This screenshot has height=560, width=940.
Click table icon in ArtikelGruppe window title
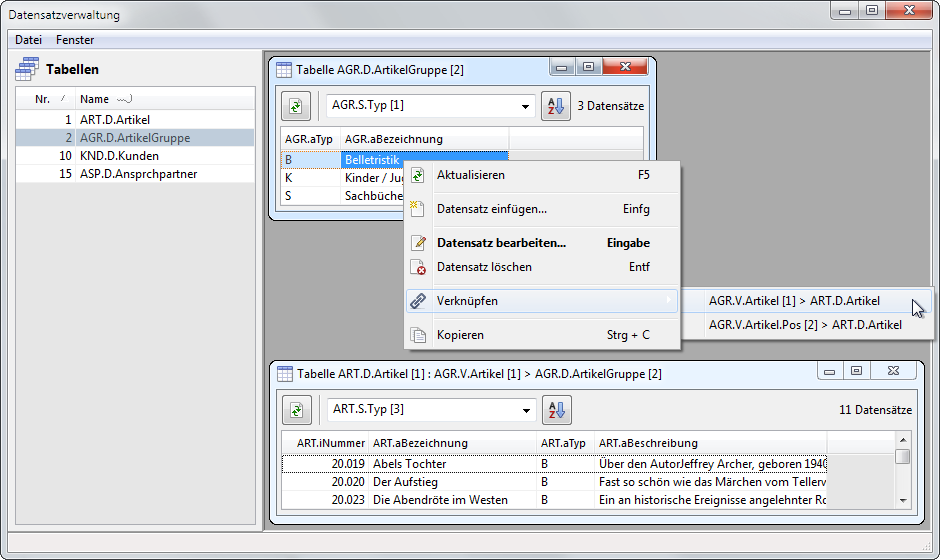tap(284, 70)
